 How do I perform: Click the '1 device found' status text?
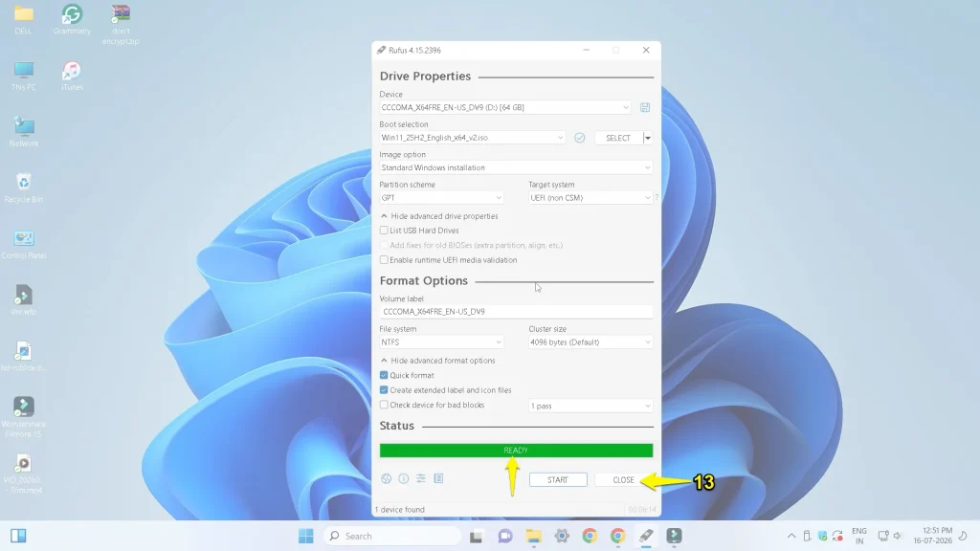coord(399,510)
